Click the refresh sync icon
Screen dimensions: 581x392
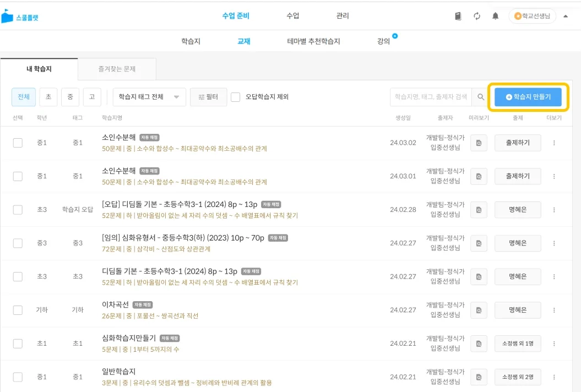pos(477,16)
